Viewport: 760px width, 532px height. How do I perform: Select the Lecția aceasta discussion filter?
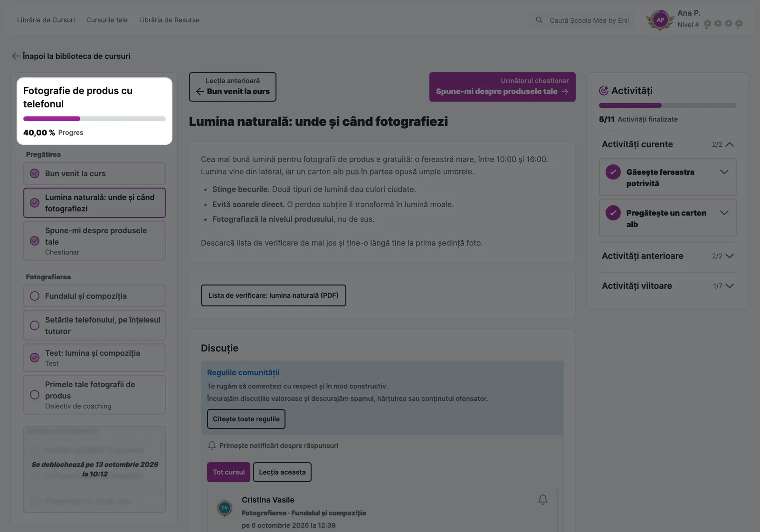click(282, 472)
